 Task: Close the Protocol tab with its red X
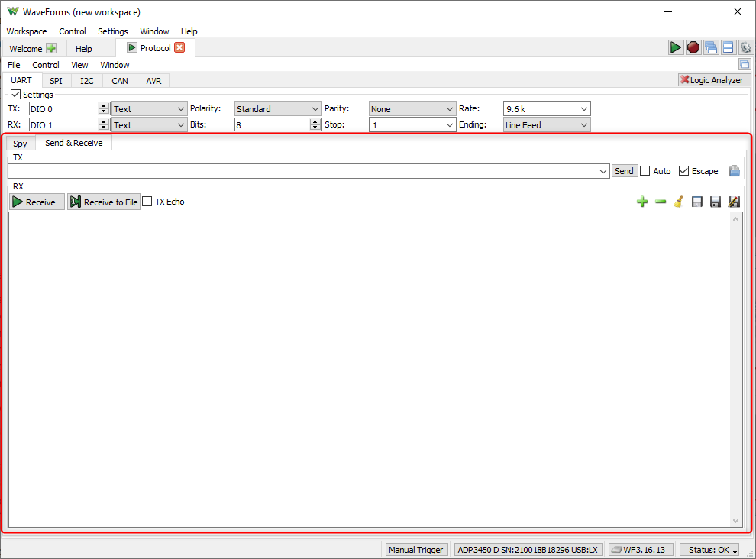[179, 47]
